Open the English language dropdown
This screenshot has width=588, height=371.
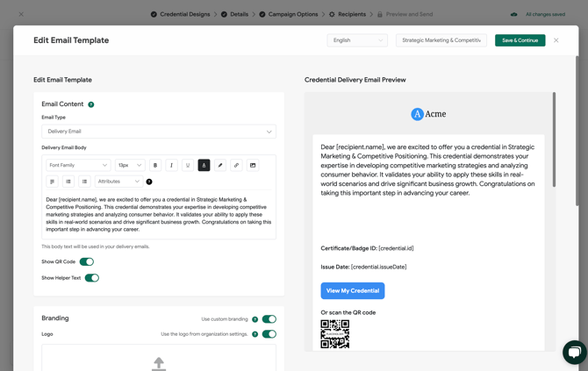point(357,40)
